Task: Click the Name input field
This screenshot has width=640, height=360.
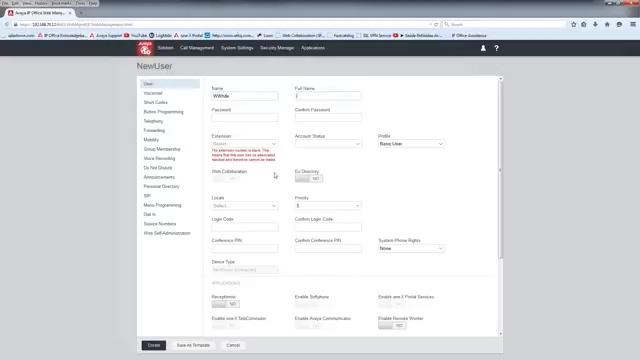Action: coord(245,96)
